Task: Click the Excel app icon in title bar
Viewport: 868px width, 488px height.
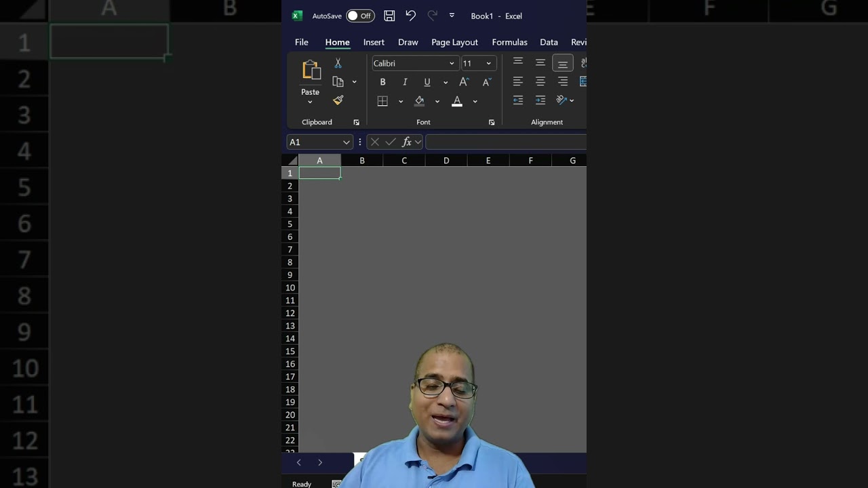Action: tap(297, 16)
